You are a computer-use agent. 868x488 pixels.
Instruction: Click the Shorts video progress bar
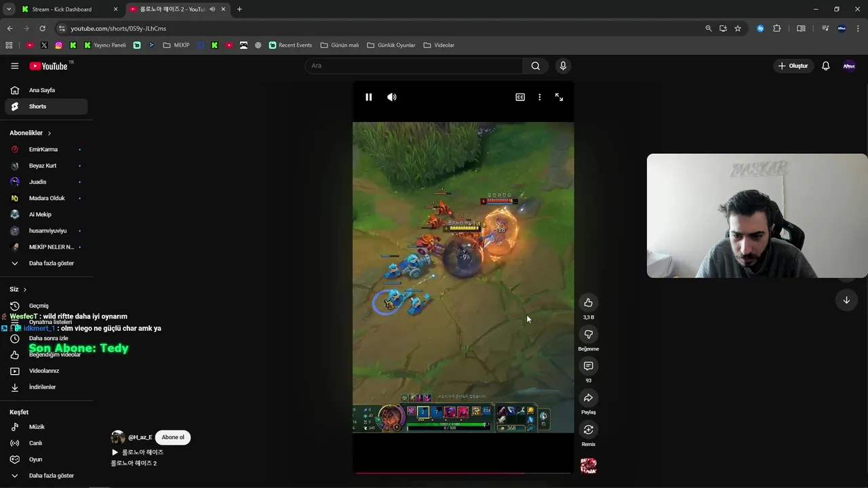tap(463, 473)
